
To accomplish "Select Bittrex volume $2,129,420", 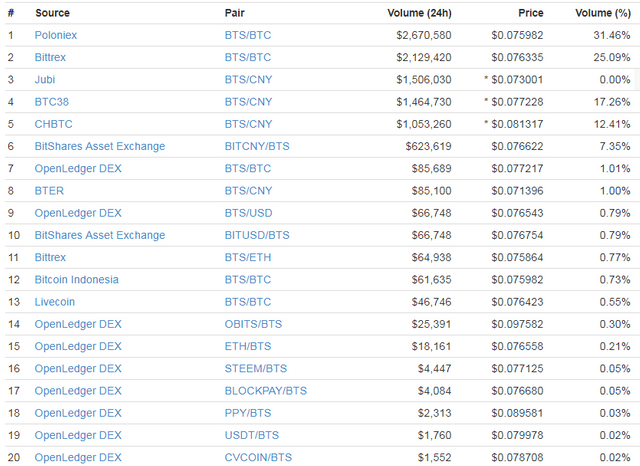I will click(424, 58).
